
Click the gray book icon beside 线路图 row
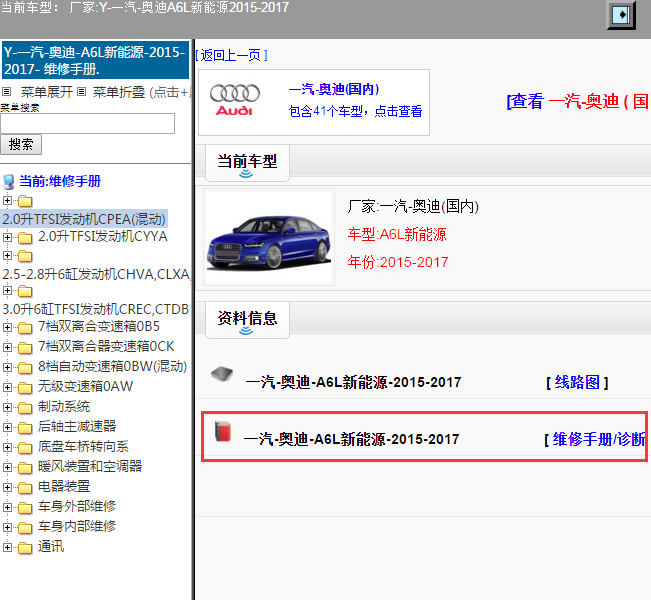(x=222, y=374)
